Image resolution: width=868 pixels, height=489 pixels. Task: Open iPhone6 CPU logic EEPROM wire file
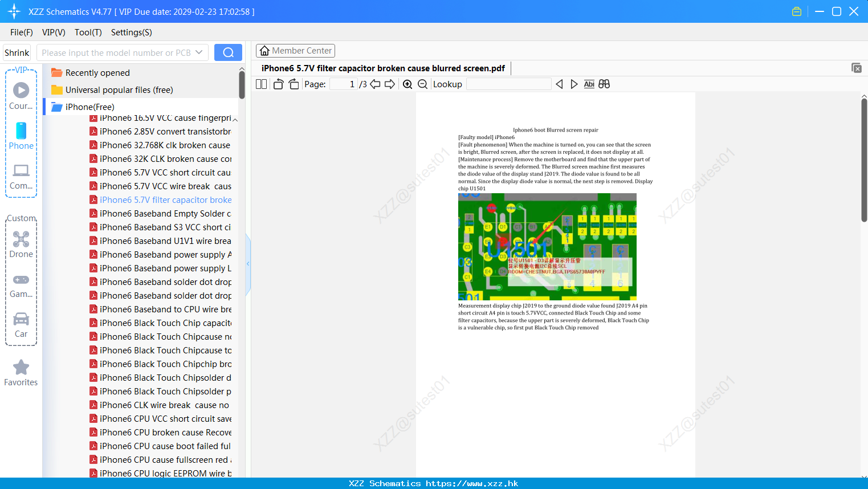(160, 473)
